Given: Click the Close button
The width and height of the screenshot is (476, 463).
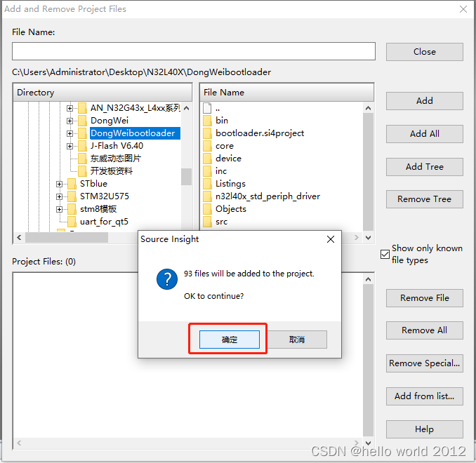Looking at the screenshot, I should pyautogui.click(x=424, y=52).
